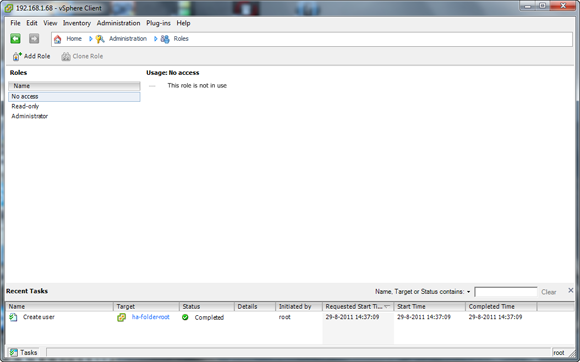Click the Add Role button label

coord(37,56)
